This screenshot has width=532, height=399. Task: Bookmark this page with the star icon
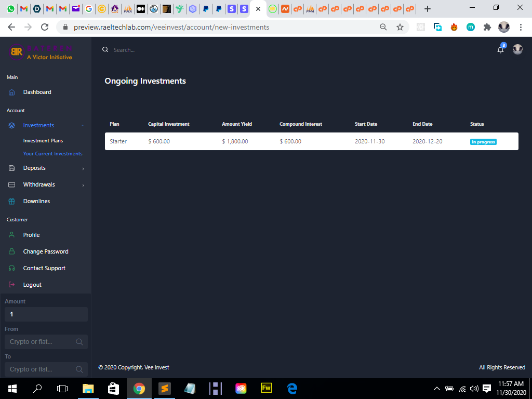coord(400,27)
